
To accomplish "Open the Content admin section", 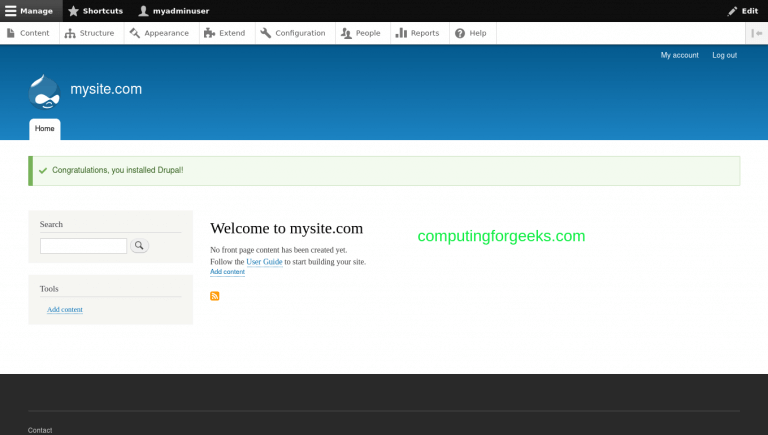I will (x=28, y=33).
